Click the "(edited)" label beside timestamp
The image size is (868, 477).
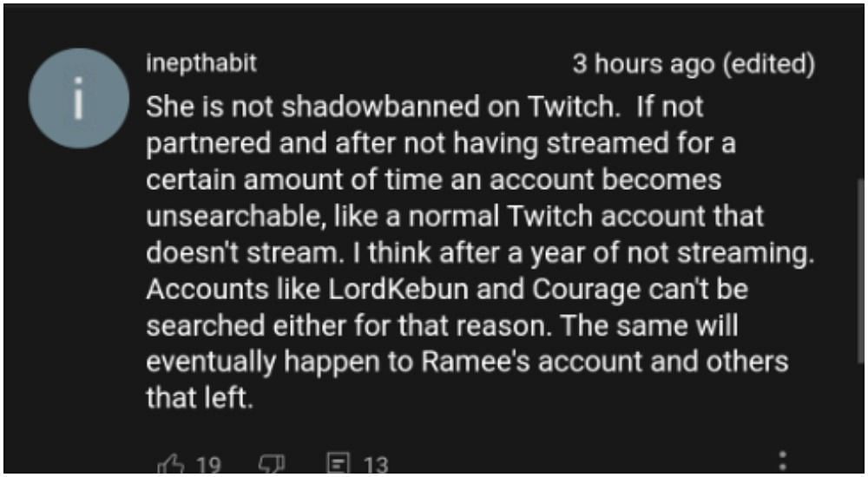tap(770, 63)
